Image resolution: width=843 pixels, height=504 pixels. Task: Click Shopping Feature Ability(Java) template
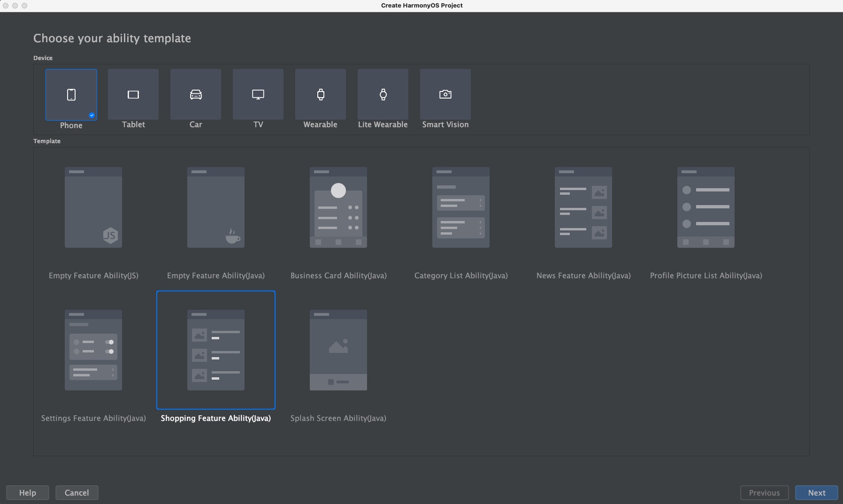(216, 350)
